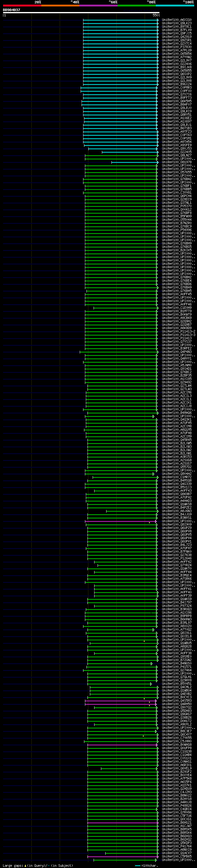The width and height of the screenshot is (197, 868).
Task: Click the purple alignment bar for UniRef100_Q4RH50
Action: click(x=121, y=704)
